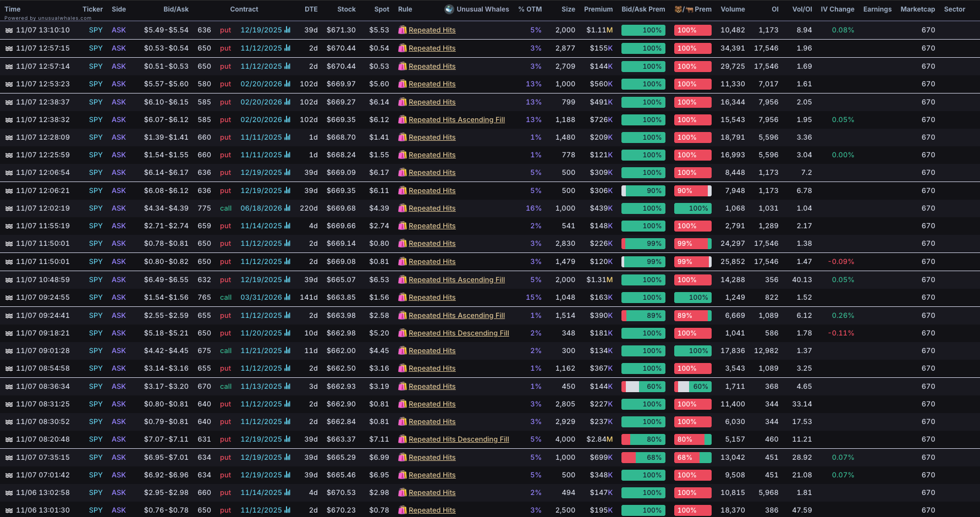Image resolution: width=980 pixels, height=517 pixels.
Task: Open the 12/19/2025 contract link at 07:35:15
Action: [261, 458]
